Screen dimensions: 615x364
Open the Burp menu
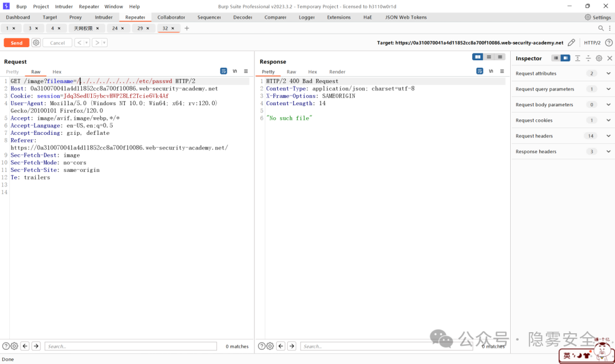tap(22, 6)
